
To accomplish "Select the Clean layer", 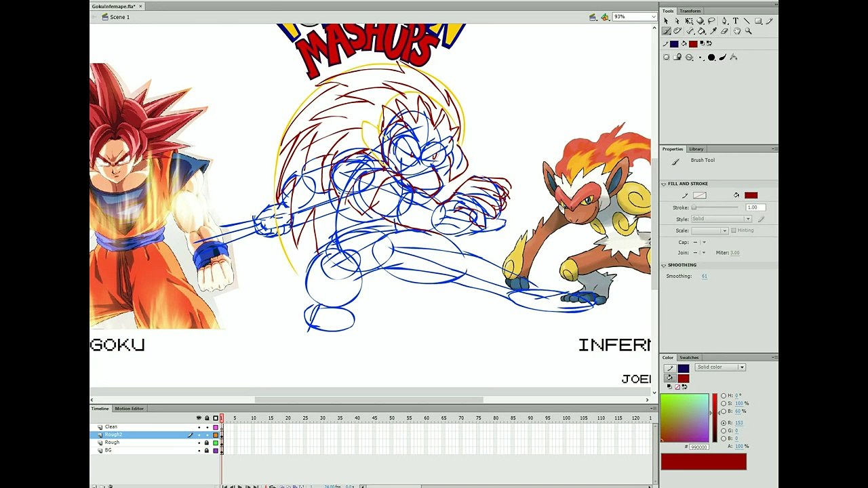I will [x=111, y=427].
